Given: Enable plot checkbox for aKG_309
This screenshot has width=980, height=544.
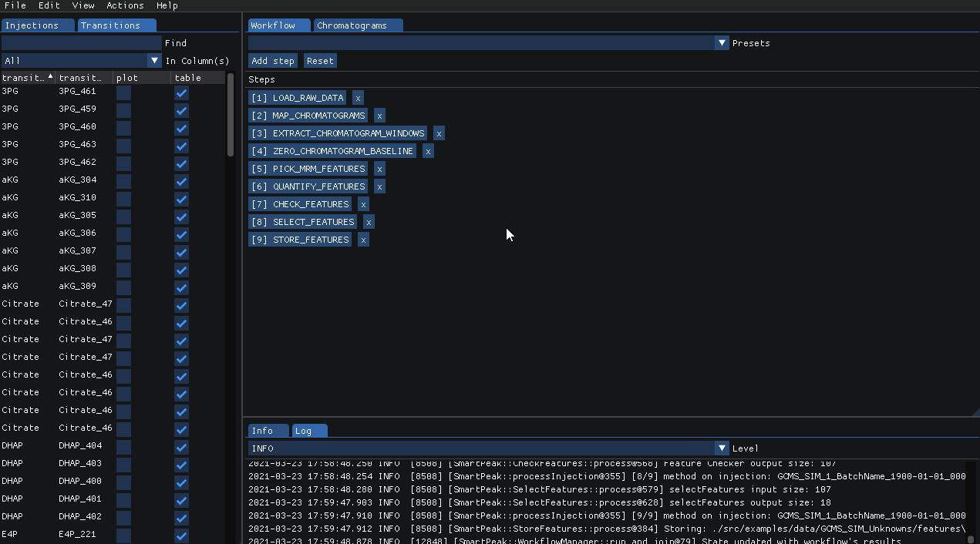Looking at the screenshot, I should tap(123, 287).
